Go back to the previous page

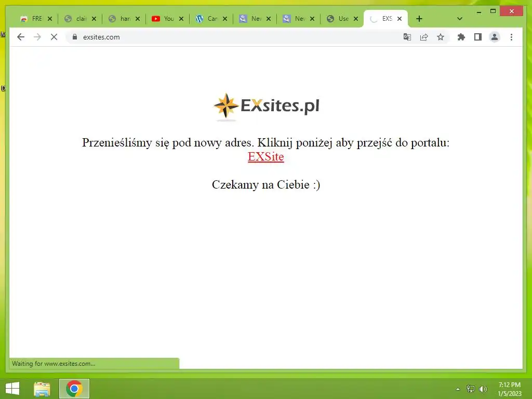pos(21,37)
